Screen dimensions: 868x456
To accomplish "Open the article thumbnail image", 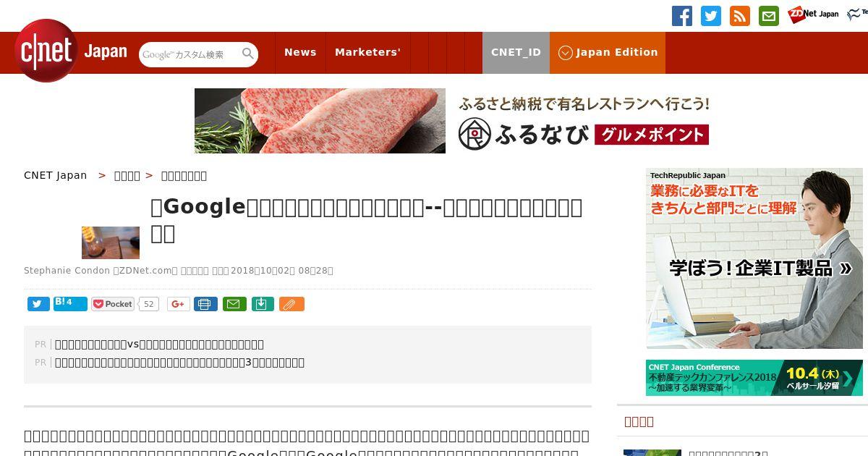I will (111, 242).
